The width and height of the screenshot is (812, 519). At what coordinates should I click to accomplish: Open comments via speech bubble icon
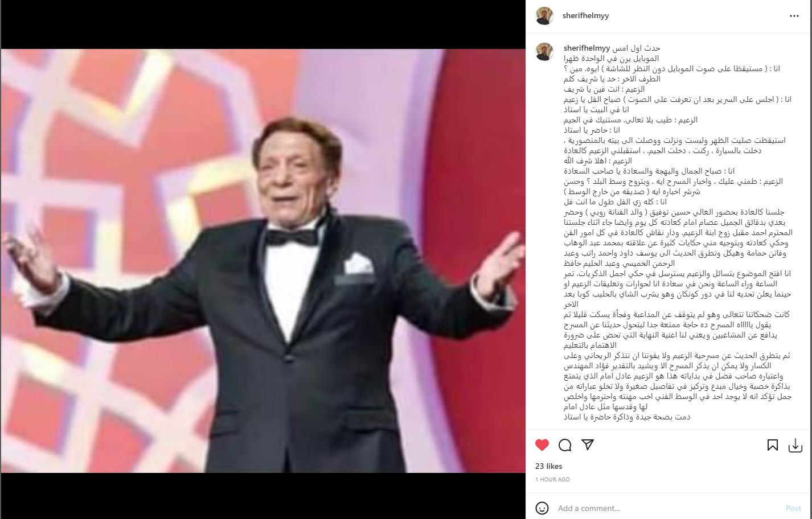[x=565, y=445]
